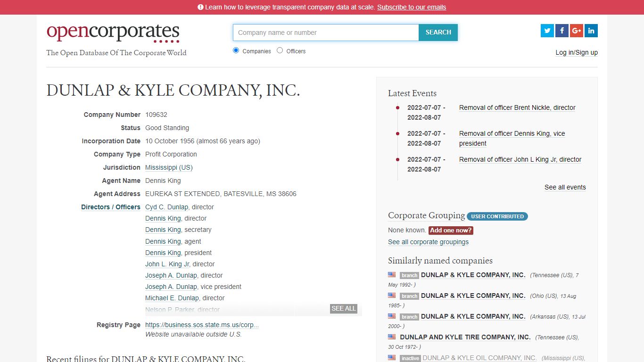The width and height of the screenshot is (644, 362).
Task: Click the SEARCH button
Action: tap(438, 33)
